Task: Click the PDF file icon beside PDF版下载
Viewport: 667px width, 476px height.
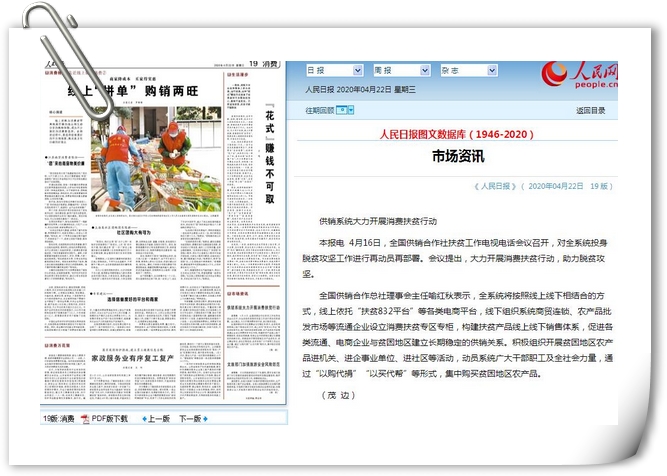Action: pyautogui.click(x=85, y=419)
